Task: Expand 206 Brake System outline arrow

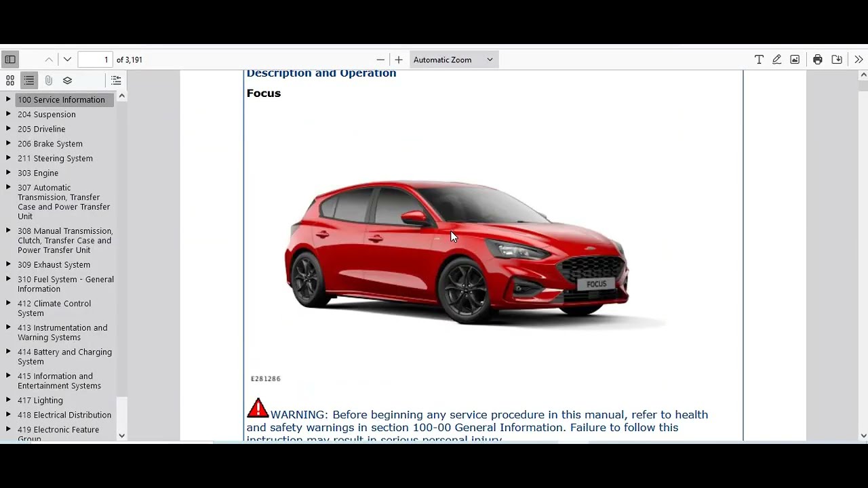Action: [8, 143]
